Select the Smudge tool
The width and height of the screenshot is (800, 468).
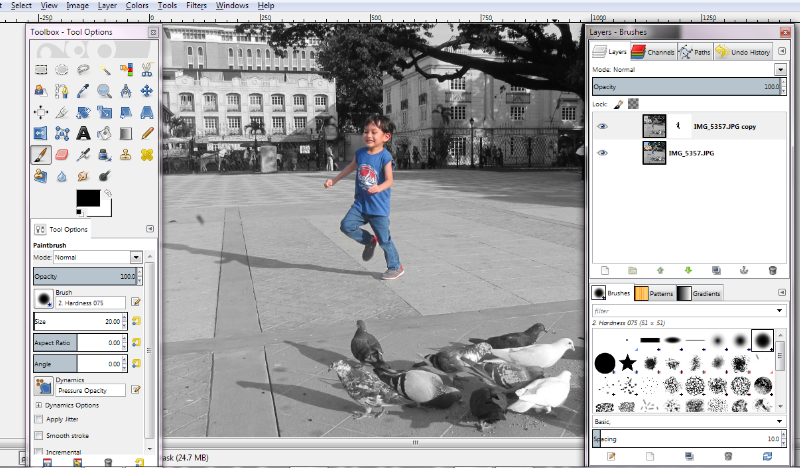click(x=83, y=176)
